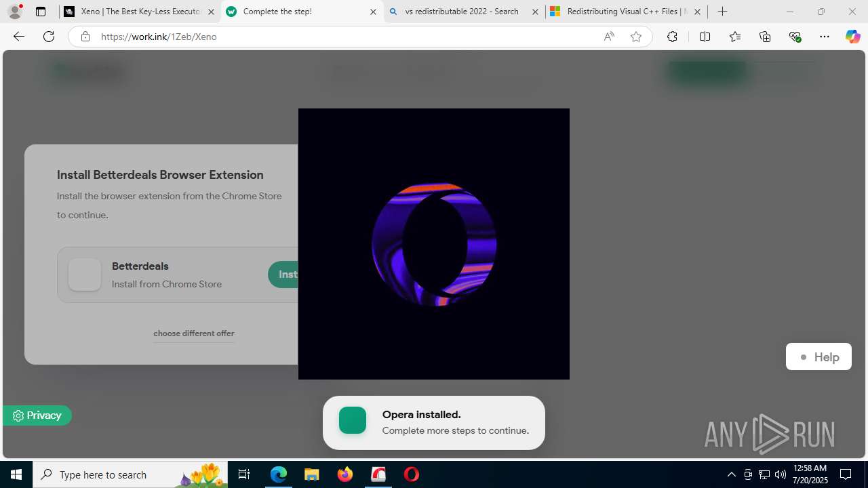Open Browser essentials icon

point(795,37)
